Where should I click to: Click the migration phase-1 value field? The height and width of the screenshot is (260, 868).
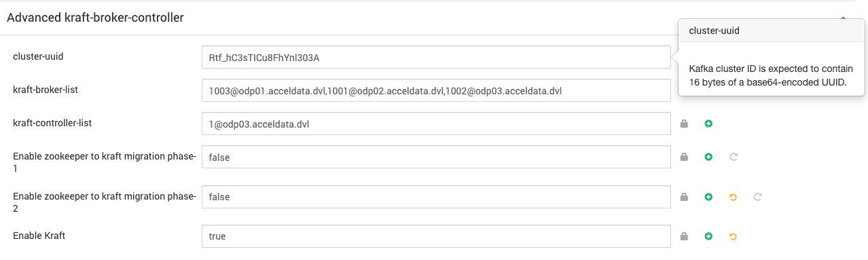tap(436, 157)
